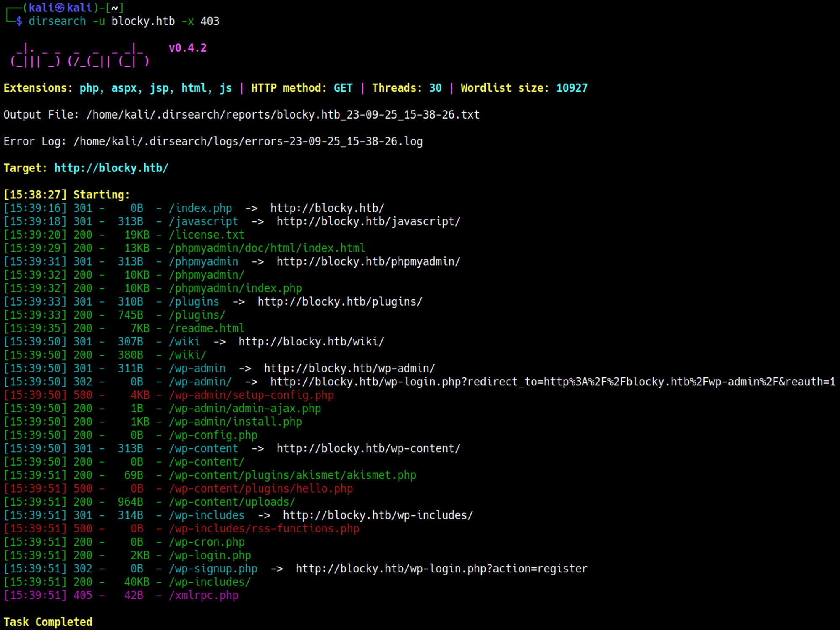The width and height of the screenshot is (840, 630).
Task: Click the v0.4.2 version label
Action: coord(187,48)
